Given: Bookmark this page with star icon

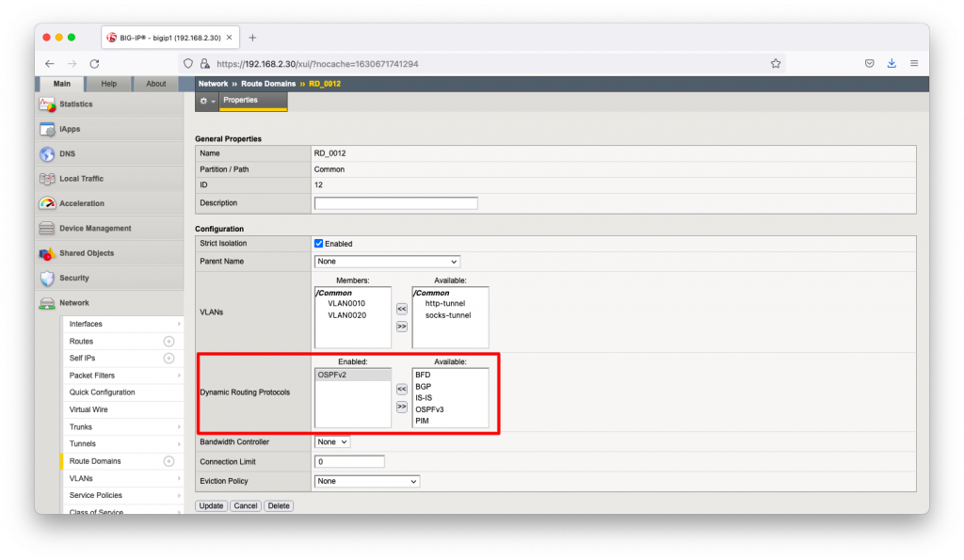Looking at the screenshot, I should click(x=776, y=64).
